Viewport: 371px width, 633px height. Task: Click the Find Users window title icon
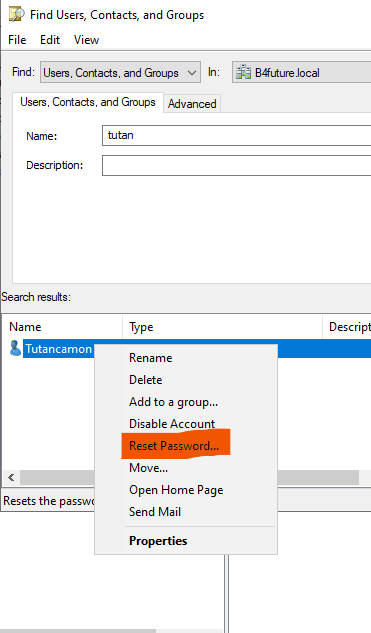pyautogui.click(x=17, y=14)
